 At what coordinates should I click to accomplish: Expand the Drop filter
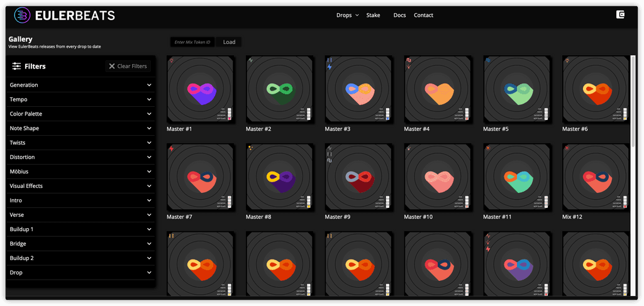tap(81, 273)
